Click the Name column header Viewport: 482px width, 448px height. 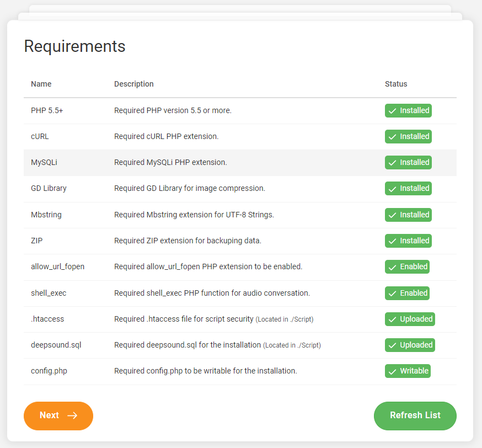point(41,84)
